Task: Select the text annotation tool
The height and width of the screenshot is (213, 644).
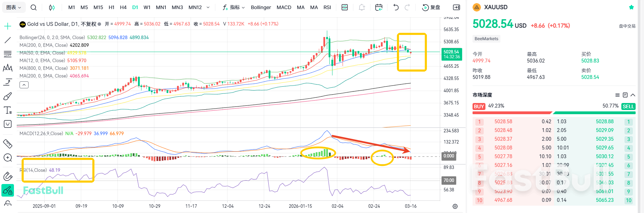Action: pos(8,110)
